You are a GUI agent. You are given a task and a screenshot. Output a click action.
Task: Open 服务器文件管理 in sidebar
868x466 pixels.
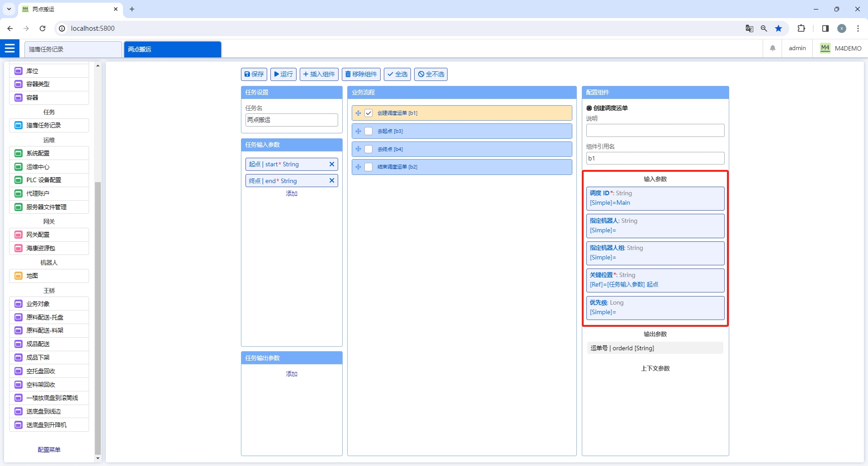(49, 207)
